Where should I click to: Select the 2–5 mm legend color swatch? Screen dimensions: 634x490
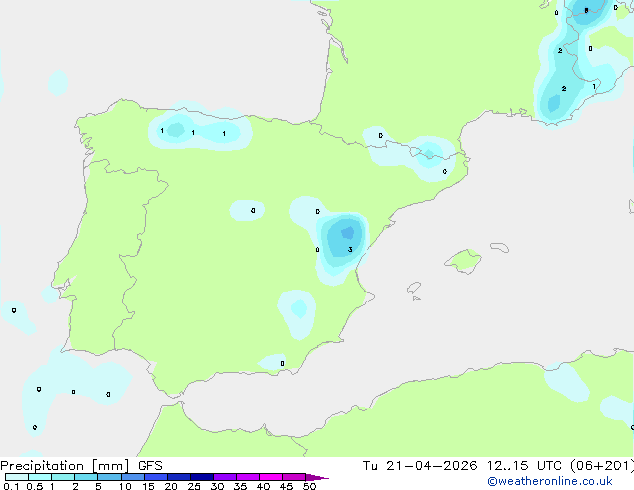(x=86, y=477)
